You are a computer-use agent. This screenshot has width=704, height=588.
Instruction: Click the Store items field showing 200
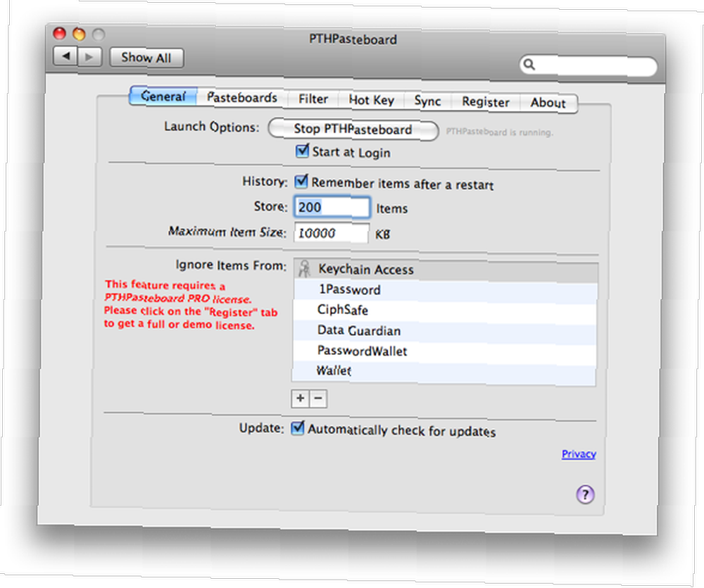(332, 207)
